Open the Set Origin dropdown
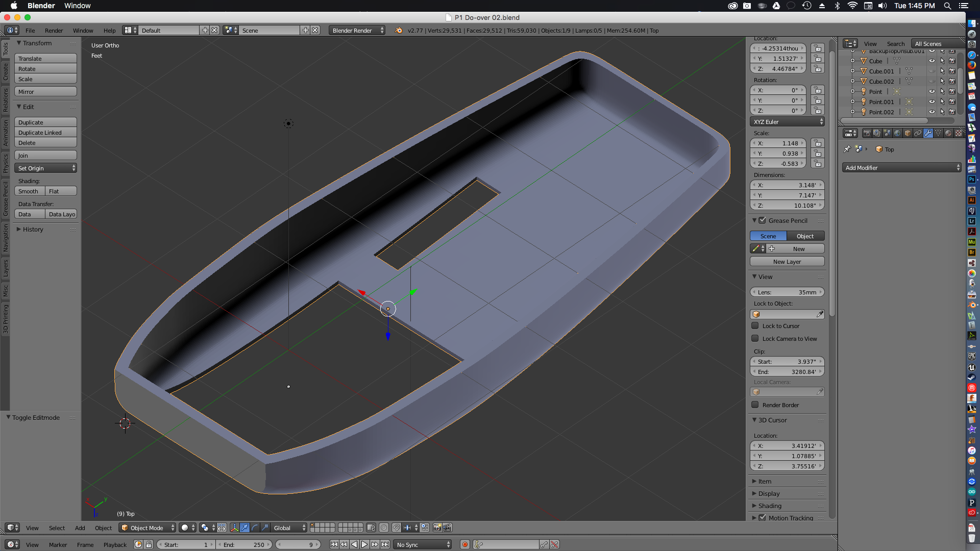 point(45,168)
